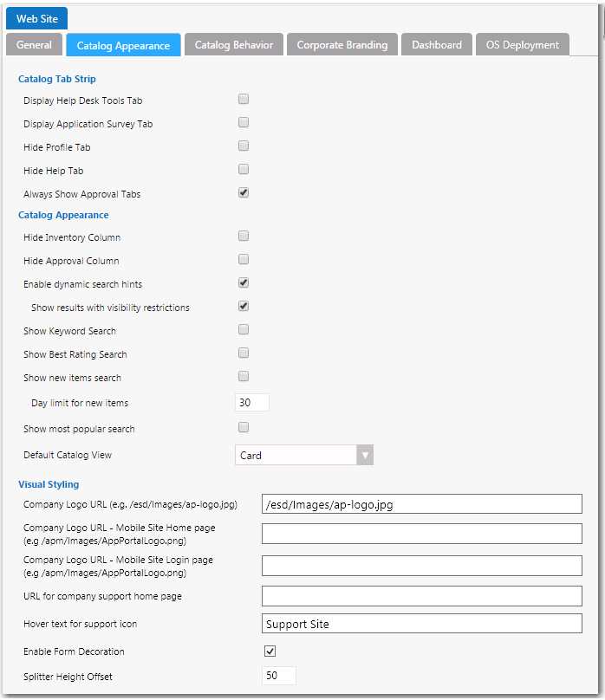
Task: Disable dynamic search hints
Action: (x=243, y=282)
